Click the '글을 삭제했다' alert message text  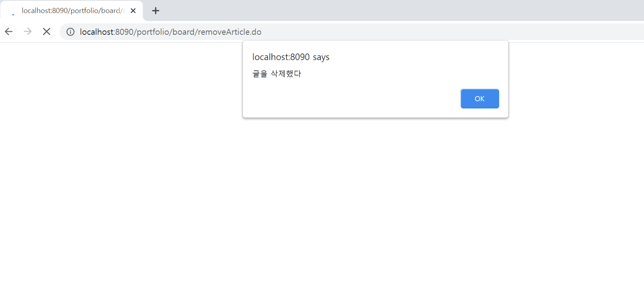tap(277, 74)
